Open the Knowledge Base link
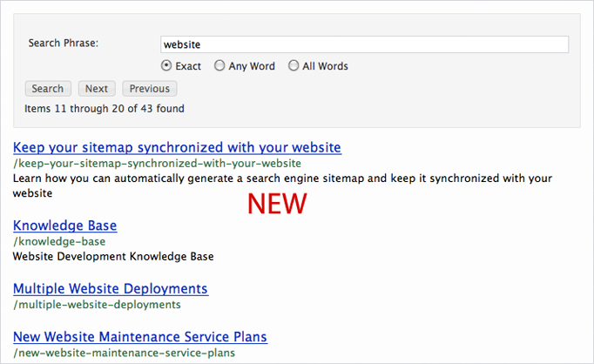The image size is (594, 364). (64, 226)
